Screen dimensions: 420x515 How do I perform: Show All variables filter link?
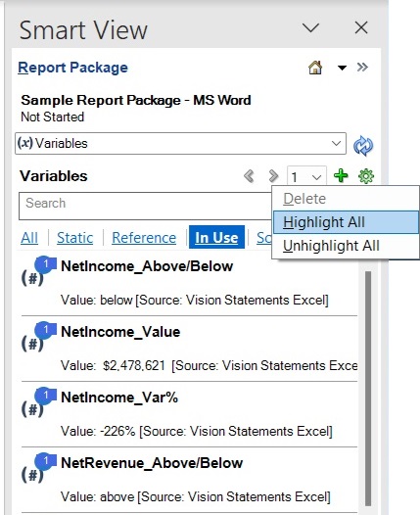click(x=29, y=238)
